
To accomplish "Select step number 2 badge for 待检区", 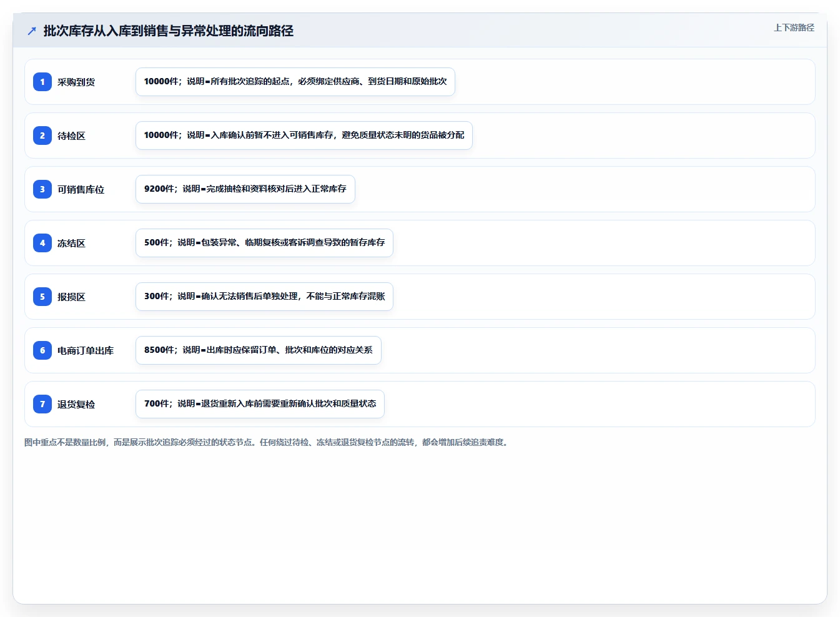I will coord(42,136).
